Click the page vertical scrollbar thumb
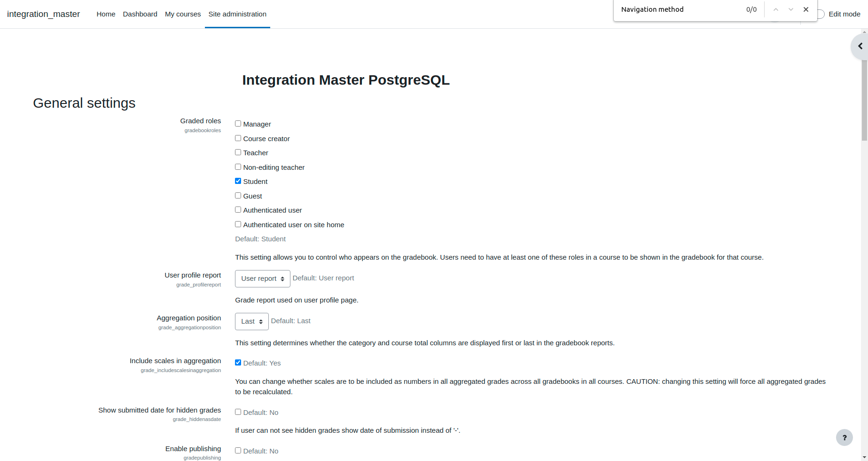868x461 pixels. (864, 87)
